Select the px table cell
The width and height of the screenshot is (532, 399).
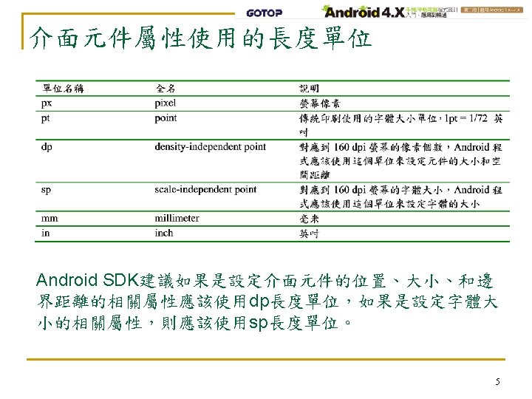click(47, 103)
